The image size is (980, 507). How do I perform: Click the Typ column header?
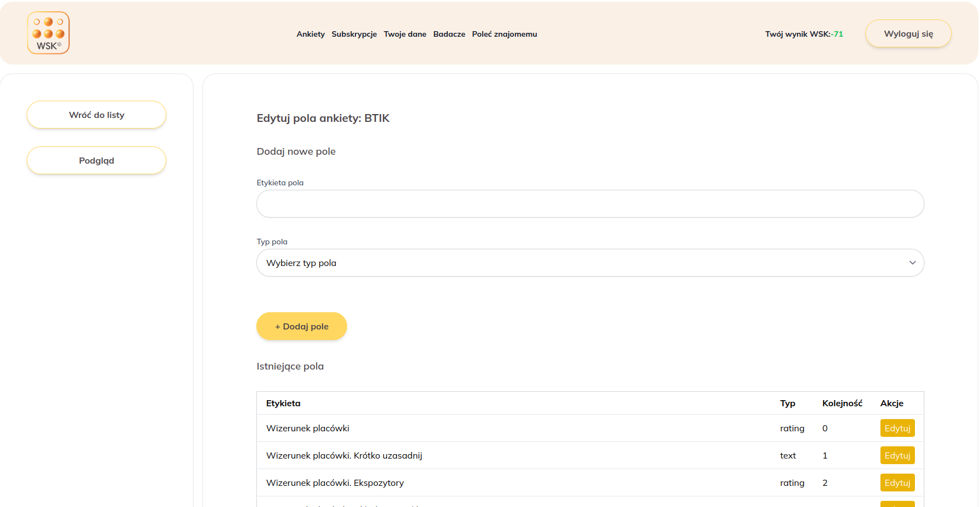click(787, 403)
